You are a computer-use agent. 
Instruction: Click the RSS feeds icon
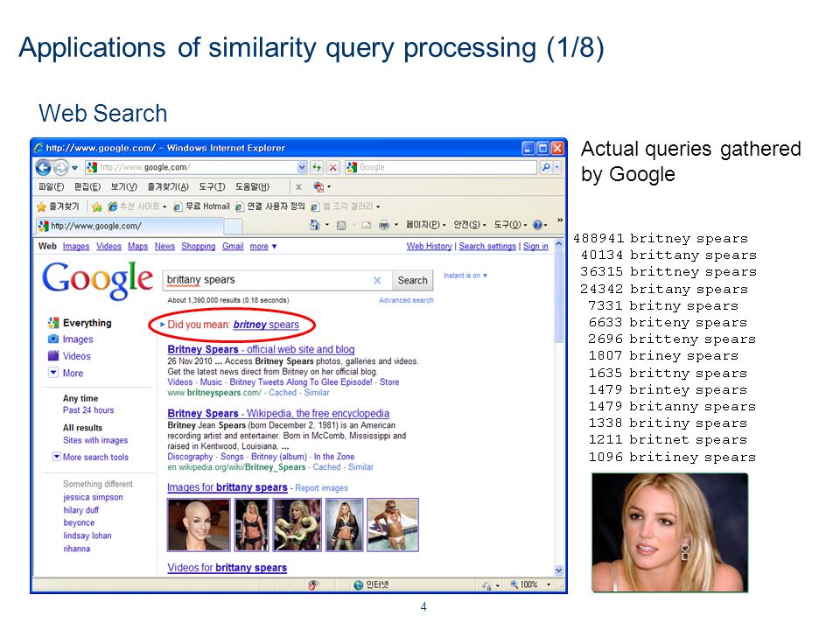(340, 226)
